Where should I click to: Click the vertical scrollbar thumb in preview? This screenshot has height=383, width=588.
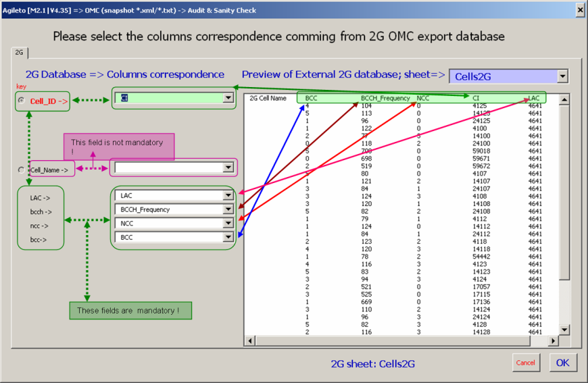pos(564,189)
